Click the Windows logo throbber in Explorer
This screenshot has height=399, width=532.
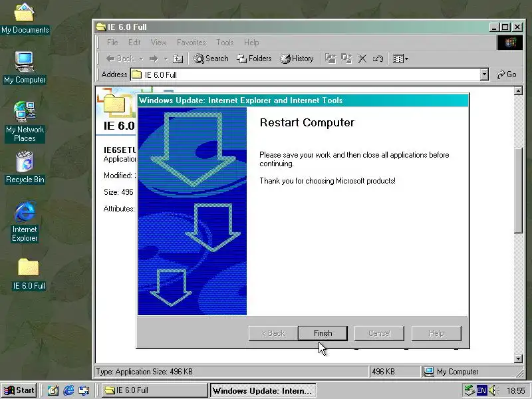509,43
